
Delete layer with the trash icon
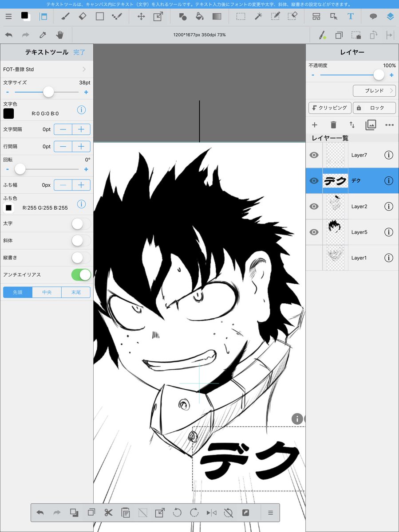pos(333,125)
